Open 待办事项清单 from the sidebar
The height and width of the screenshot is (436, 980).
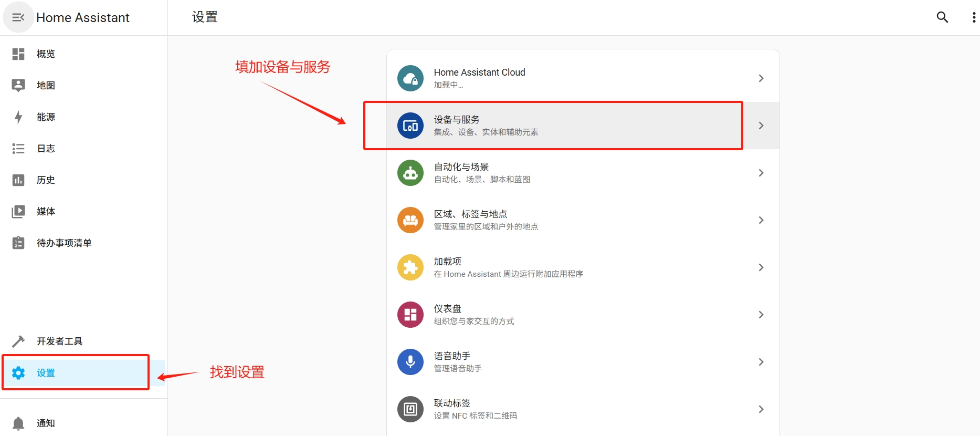83,243
